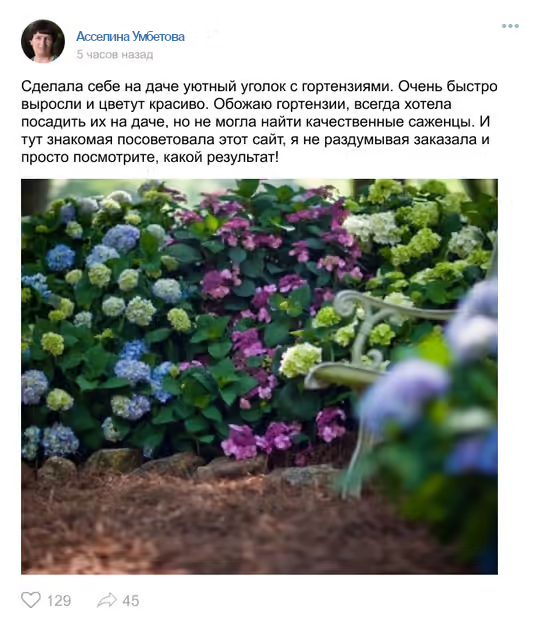The image size is (540, 628).
Task: Open the post via '5 часов назад' timestamp
Action: click(x=115, y=54)
